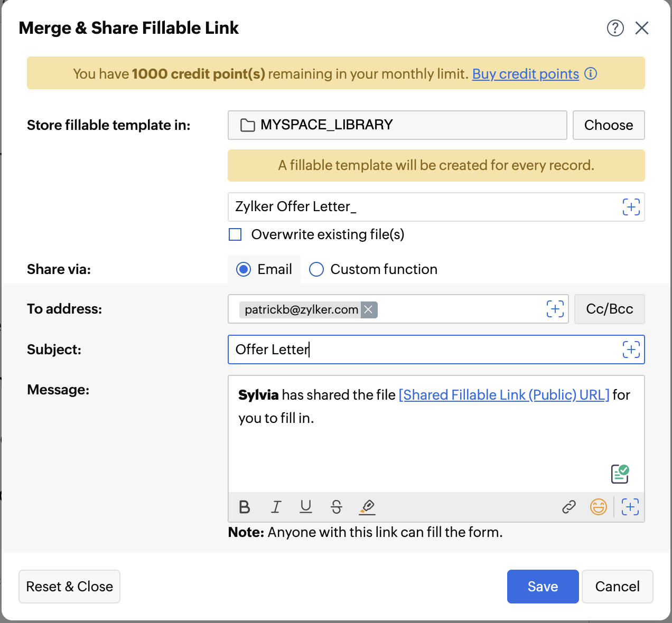This screenshot has height=623, width=672.
Task: Insert merge field in template name
Action: point(631,207)
